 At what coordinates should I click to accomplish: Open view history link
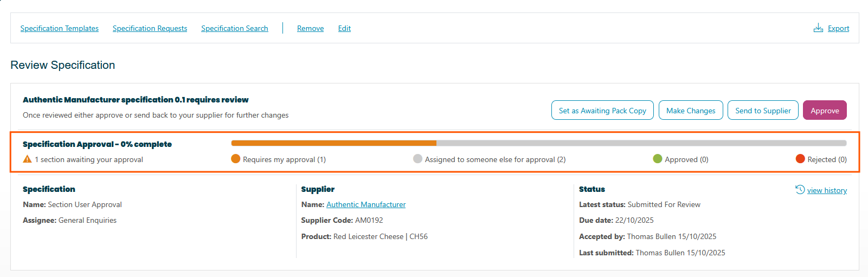click(827, 190)
